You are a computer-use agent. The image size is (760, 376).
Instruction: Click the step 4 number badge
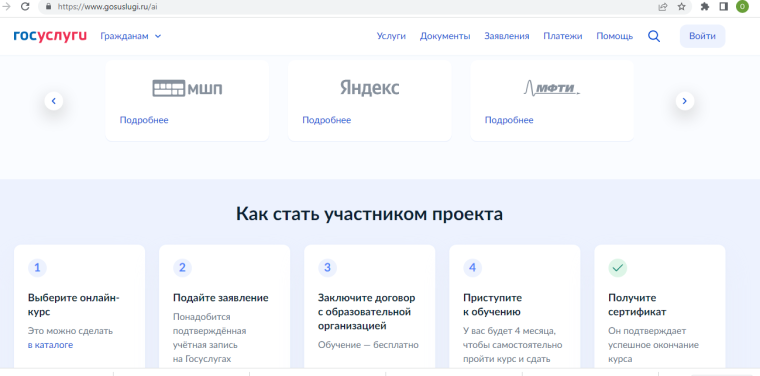coord(473,267)
